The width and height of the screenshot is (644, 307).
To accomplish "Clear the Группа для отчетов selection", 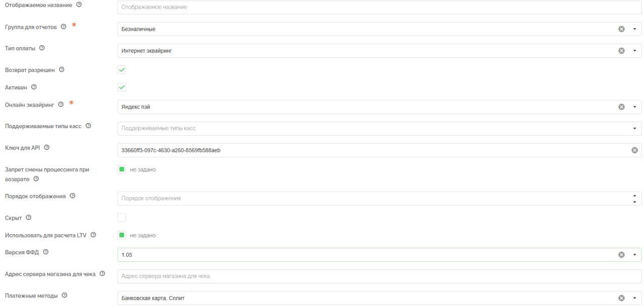I will (621, 29).
